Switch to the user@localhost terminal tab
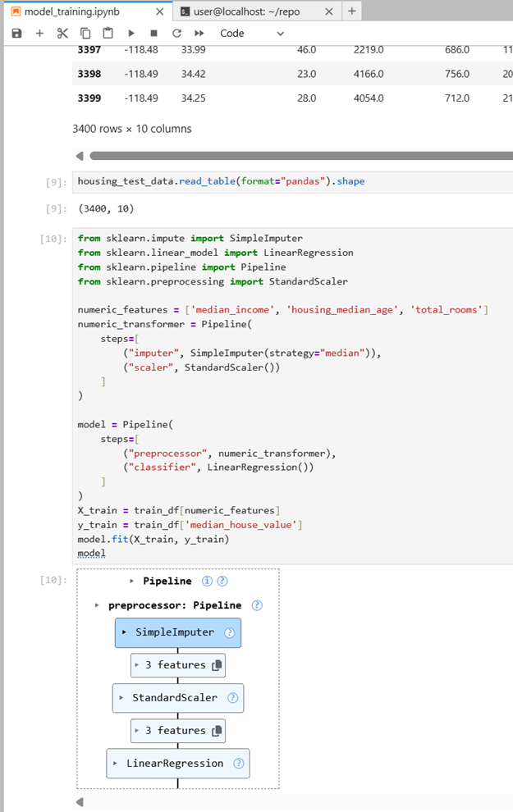This screenshot has height=812, width=513. tap(247, 11)
